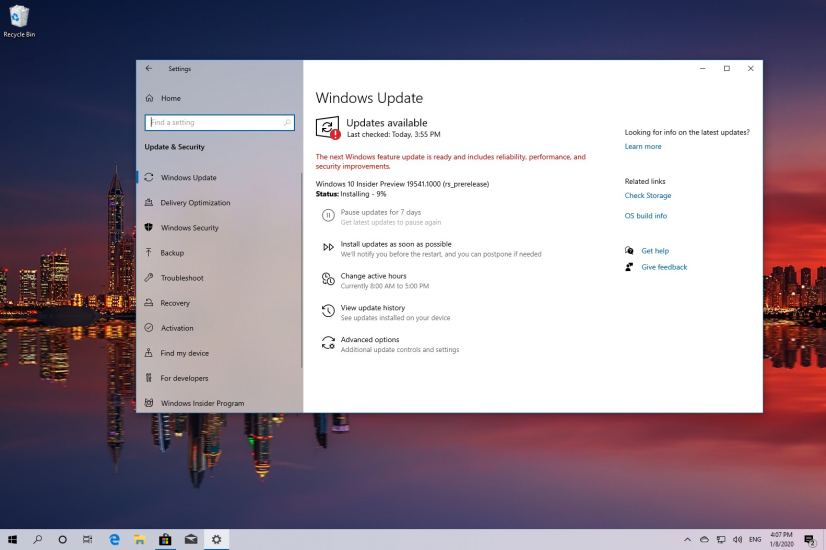This screenshot has height=550, width=826.
Task: Open Windows Insider Program settings
Action: 203,403
